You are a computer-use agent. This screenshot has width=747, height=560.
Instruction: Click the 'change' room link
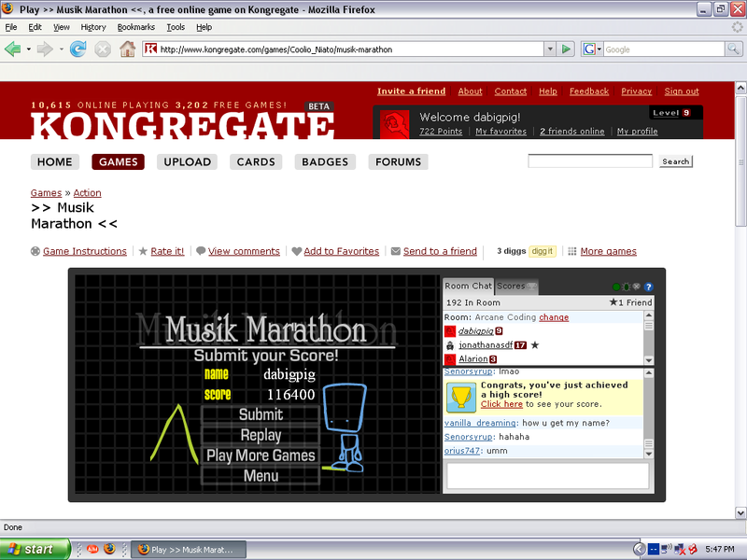click(554, 317)
